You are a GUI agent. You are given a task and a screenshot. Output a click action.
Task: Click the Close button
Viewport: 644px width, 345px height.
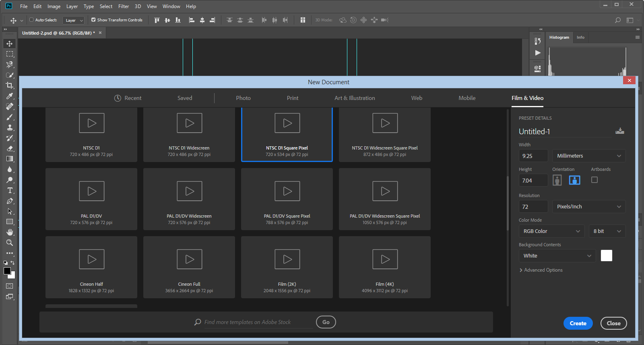[x=614, y=323]
